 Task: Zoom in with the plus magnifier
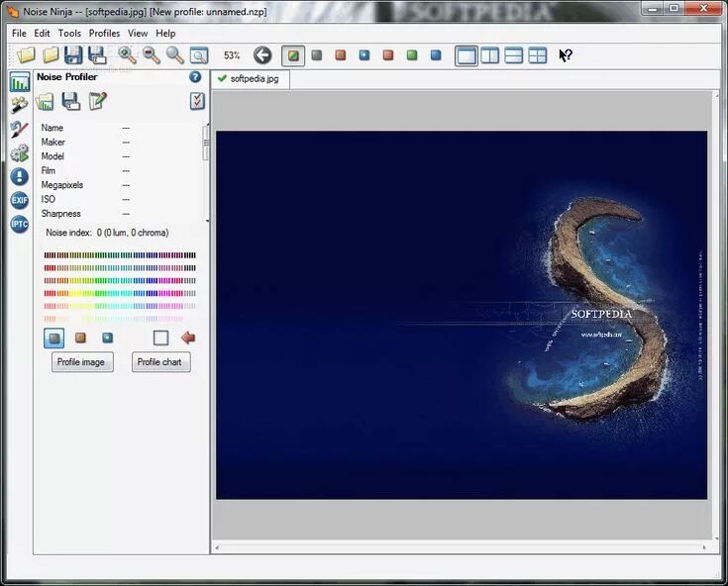click(127, 55)
